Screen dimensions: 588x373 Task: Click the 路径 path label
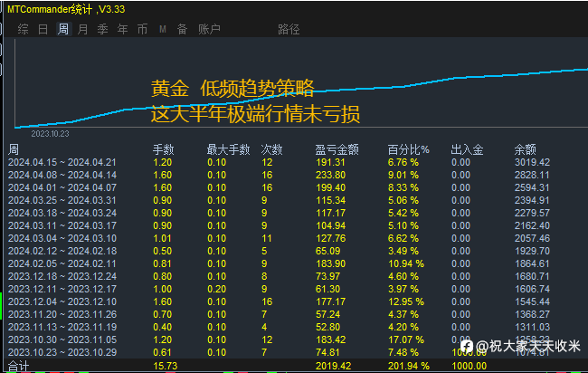tap(289, 29)
